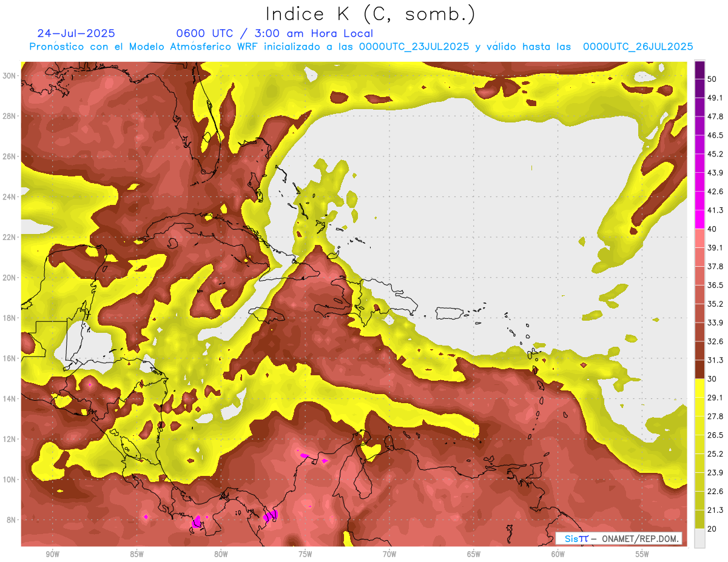
Task: Click the colorbar value 20
Action: (713, 529)
